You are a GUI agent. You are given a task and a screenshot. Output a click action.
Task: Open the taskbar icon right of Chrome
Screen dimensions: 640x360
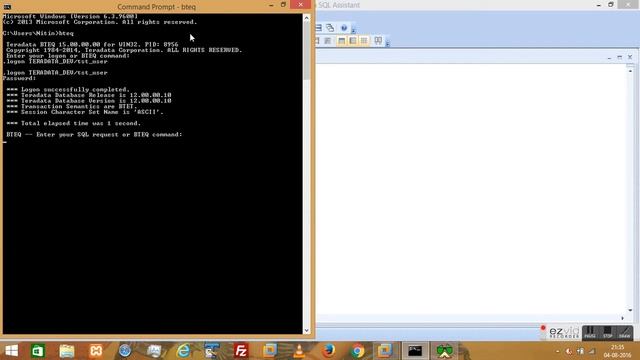click(x=385, y=351)
